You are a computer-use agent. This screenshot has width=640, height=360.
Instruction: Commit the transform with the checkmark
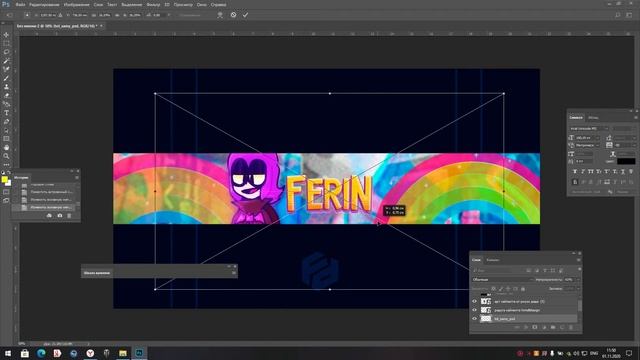(245, 15)
